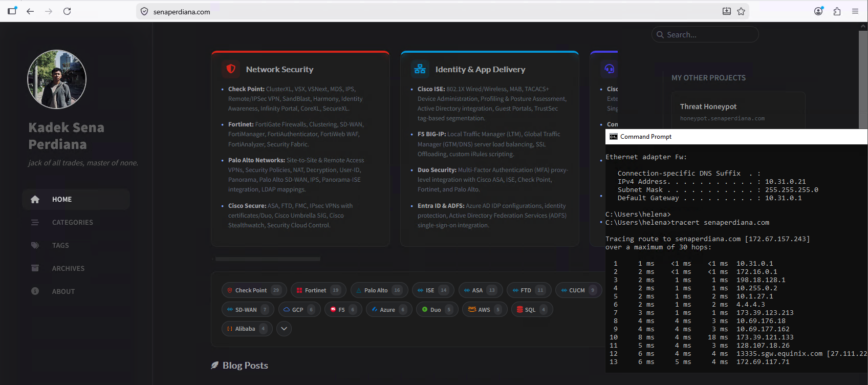Select the F5 tag chip
The width and height of the screenshot is (868, 385).
(343, 310)
